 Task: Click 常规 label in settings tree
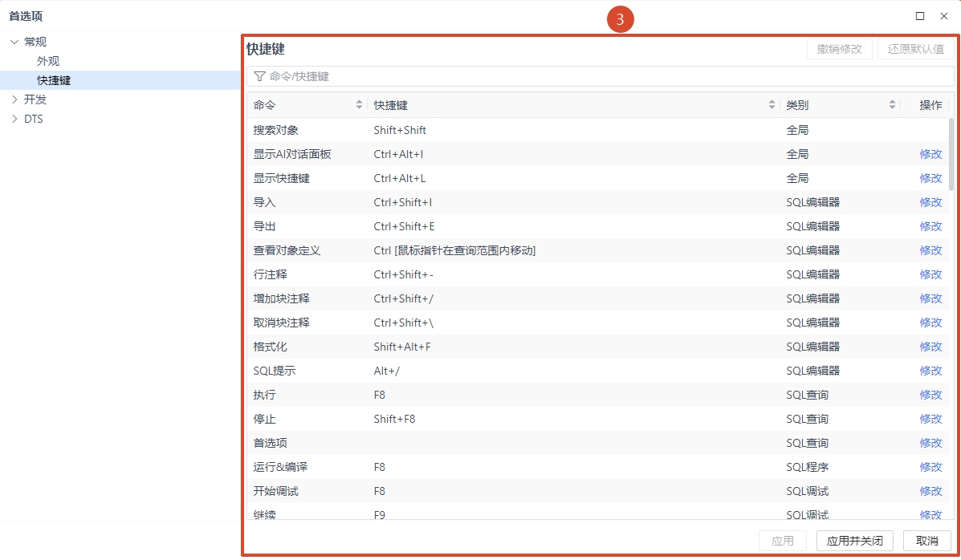point(35,42)
